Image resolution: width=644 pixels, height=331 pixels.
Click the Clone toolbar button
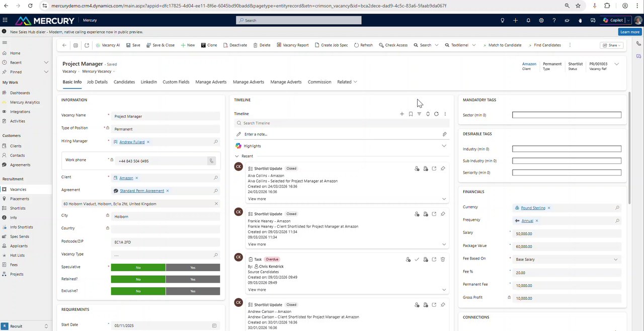point(209,45)
